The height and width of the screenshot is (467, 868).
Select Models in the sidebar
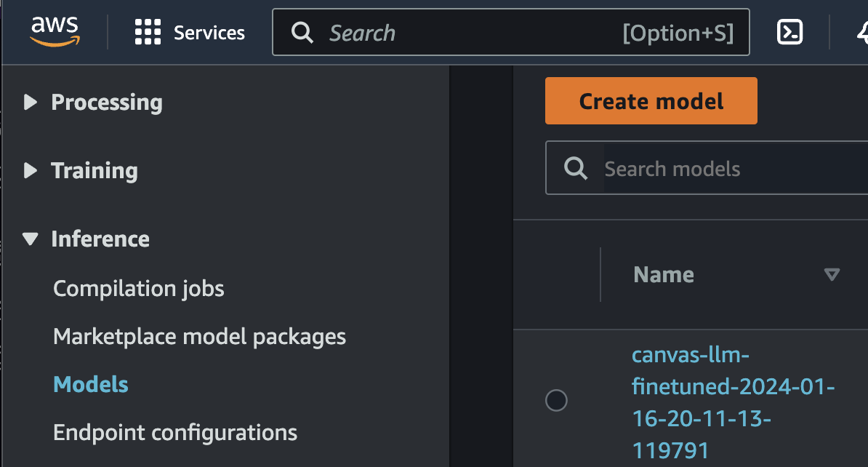pyautogui.click(x=91, y=385)
